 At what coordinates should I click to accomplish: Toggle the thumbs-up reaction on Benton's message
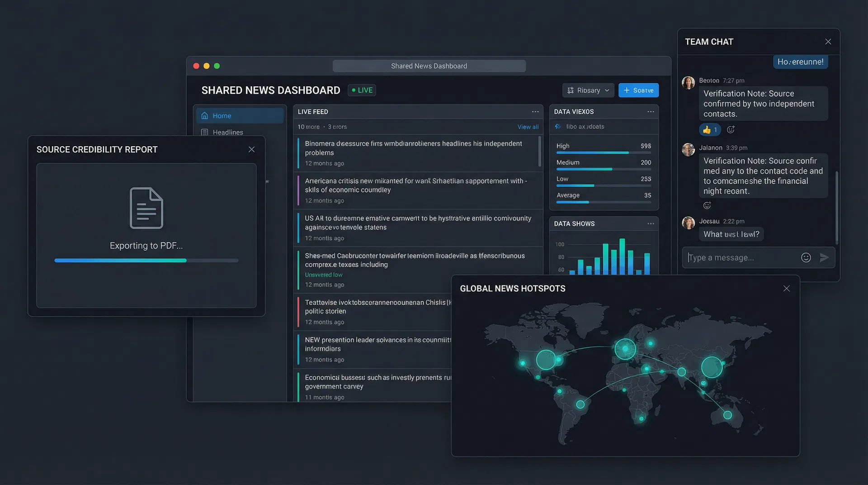710,130
